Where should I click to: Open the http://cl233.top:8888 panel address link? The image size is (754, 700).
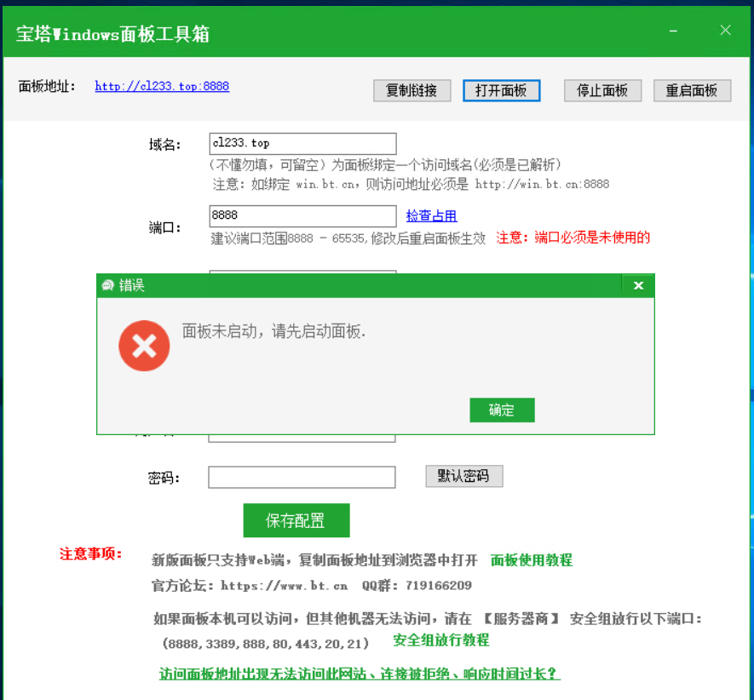pos(162,86)
